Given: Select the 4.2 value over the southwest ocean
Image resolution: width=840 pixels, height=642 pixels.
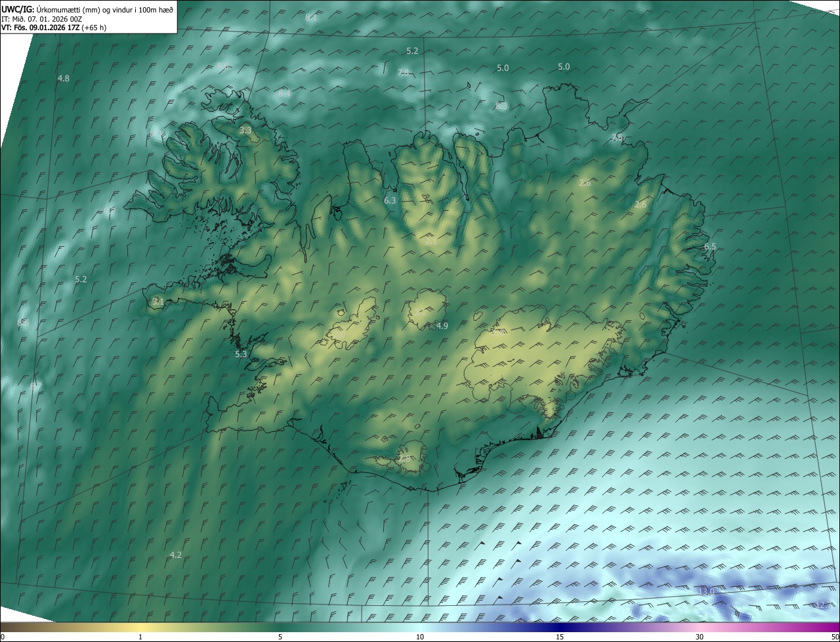Looking at the screenshot, I should click(x=175, y=555).
